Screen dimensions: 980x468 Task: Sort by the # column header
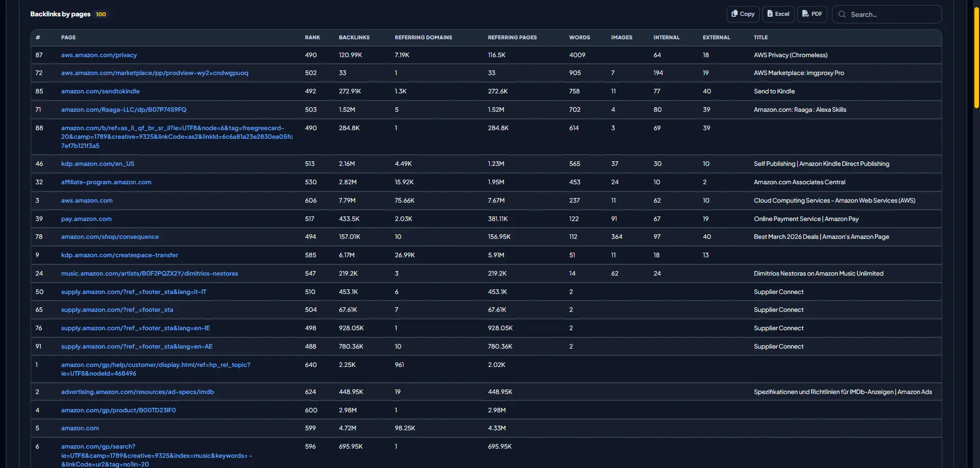point(38,38)
